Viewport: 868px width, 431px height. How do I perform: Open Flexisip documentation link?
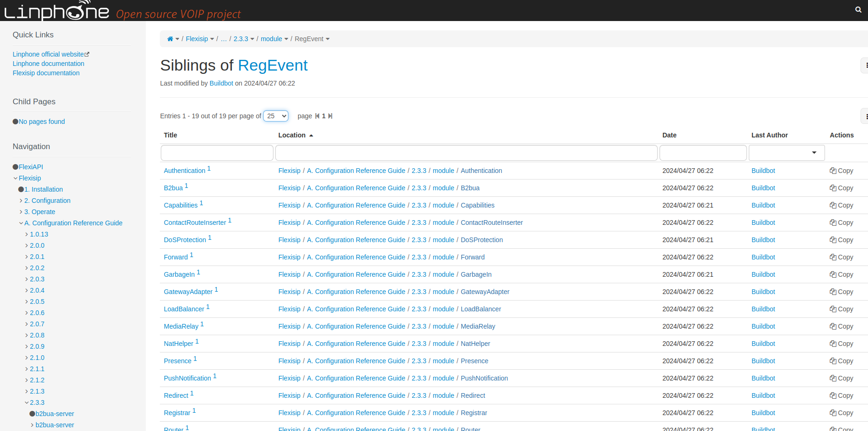(46, 73)
